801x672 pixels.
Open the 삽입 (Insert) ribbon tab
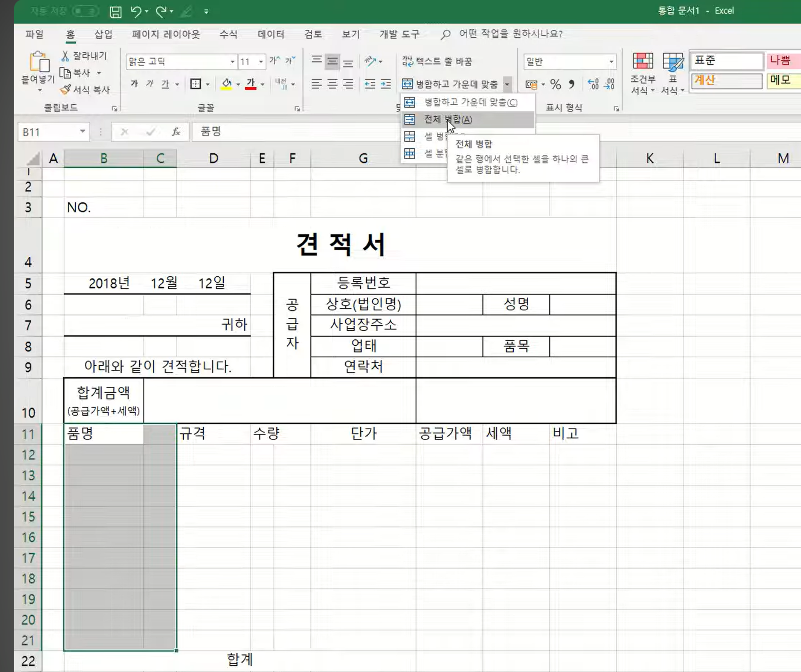103,34
